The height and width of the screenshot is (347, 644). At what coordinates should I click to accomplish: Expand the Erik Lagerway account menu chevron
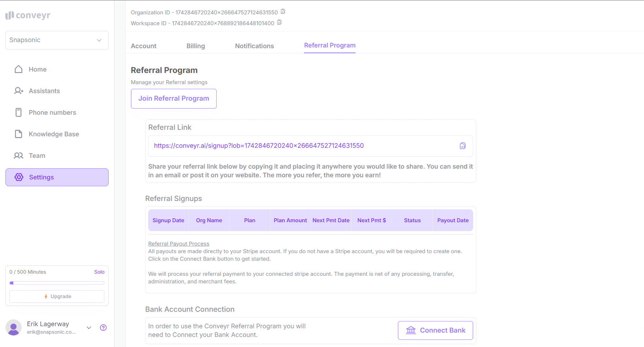click(89, 328)
